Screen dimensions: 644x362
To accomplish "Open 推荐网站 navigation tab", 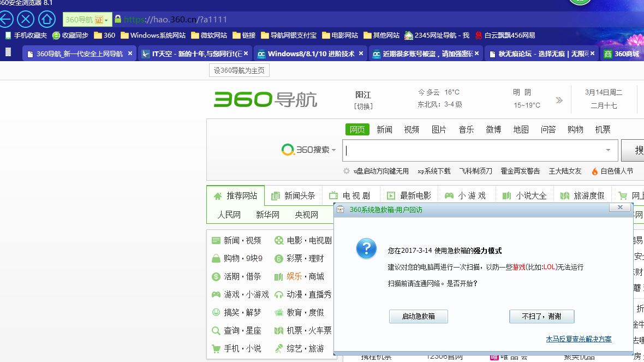I will 236,195.
